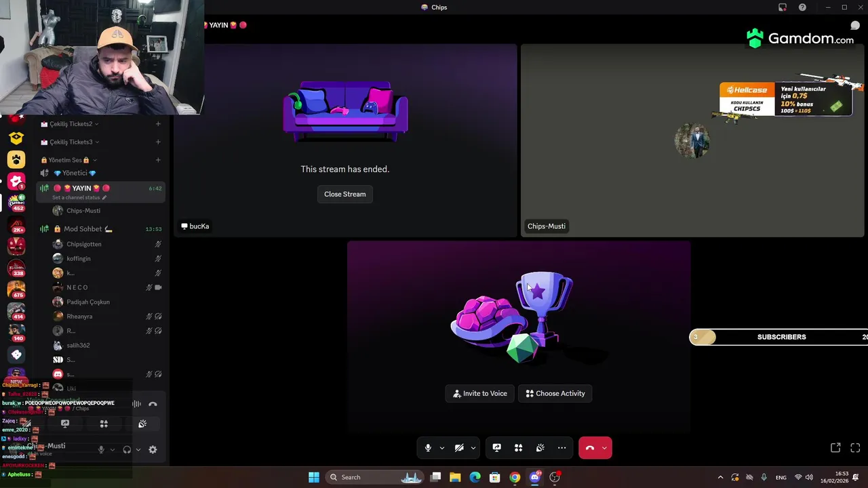
Task: Enter full screen for the call
Action: coord(855,448)
